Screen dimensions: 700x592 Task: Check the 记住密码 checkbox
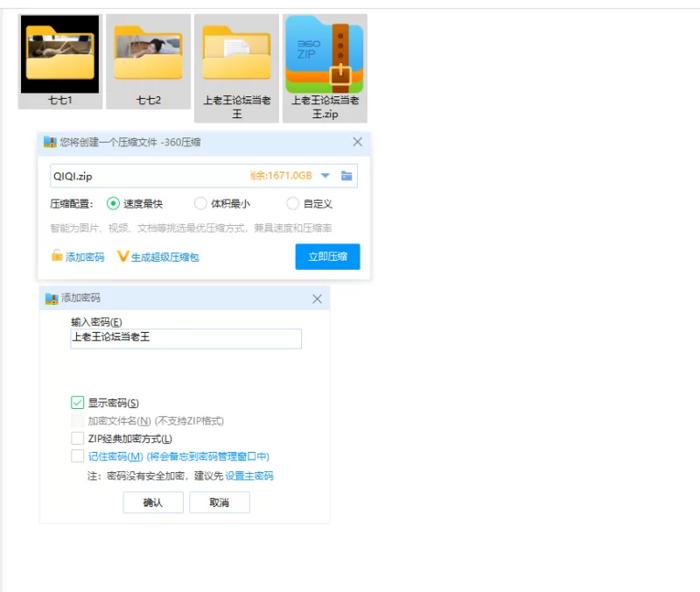coord(78,456)
